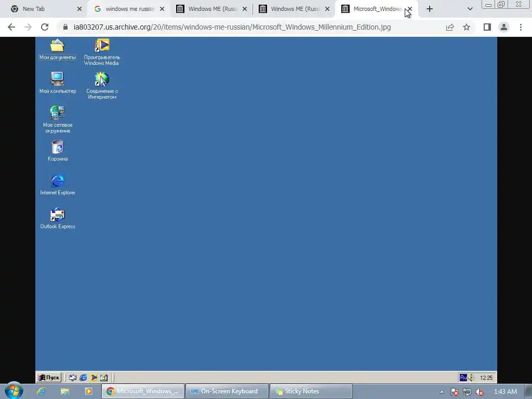Click the network status tray icon
Image resolution: width=532 pixels, height=399 pixels.
467,392
